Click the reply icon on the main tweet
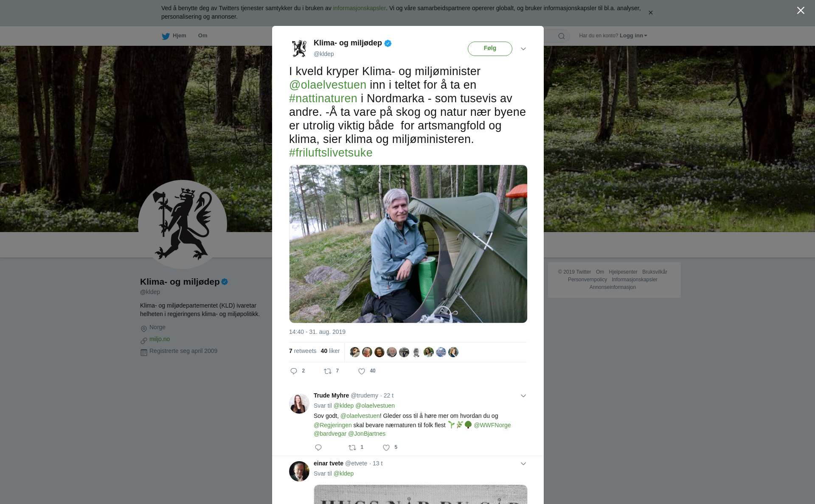The width and height of the screenshot is (815, 504). click(x=294, y=371)
